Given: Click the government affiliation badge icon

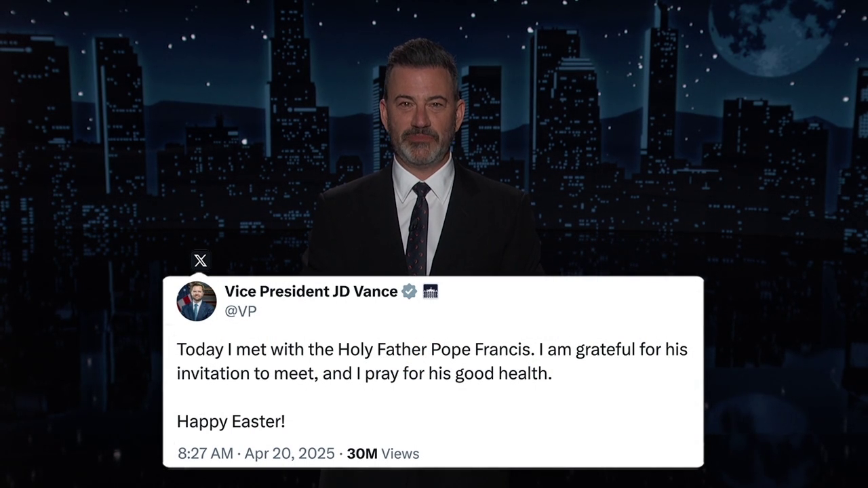Looking at the screenshot, I should coord(431,291).
